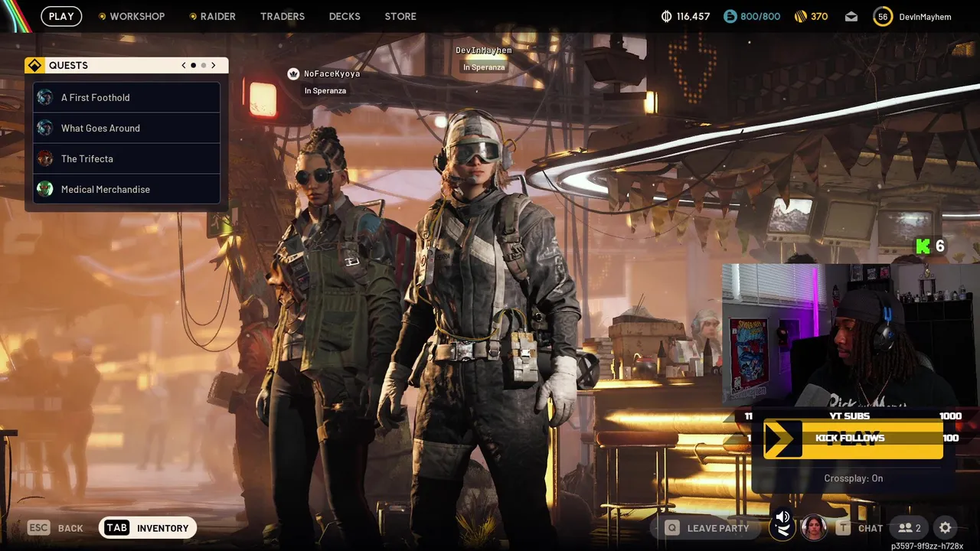Click The Trifecta trader portrait icon

(45, 158)
